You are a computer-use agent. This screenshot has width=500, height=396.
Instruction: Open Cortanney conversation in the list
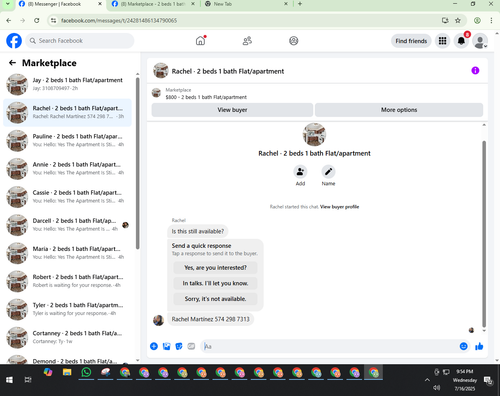click(68, 337)
